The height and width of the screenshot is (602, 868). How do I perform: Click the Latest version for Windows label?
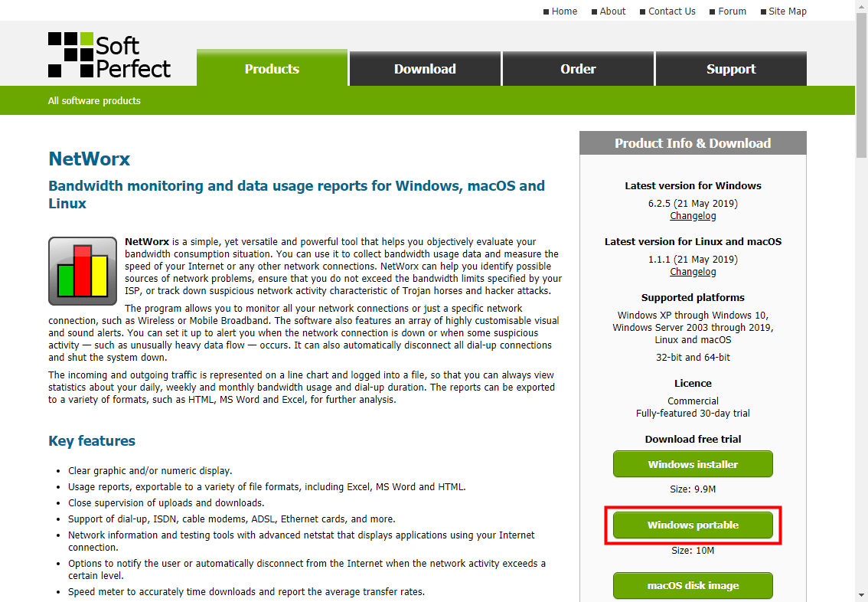693,185
